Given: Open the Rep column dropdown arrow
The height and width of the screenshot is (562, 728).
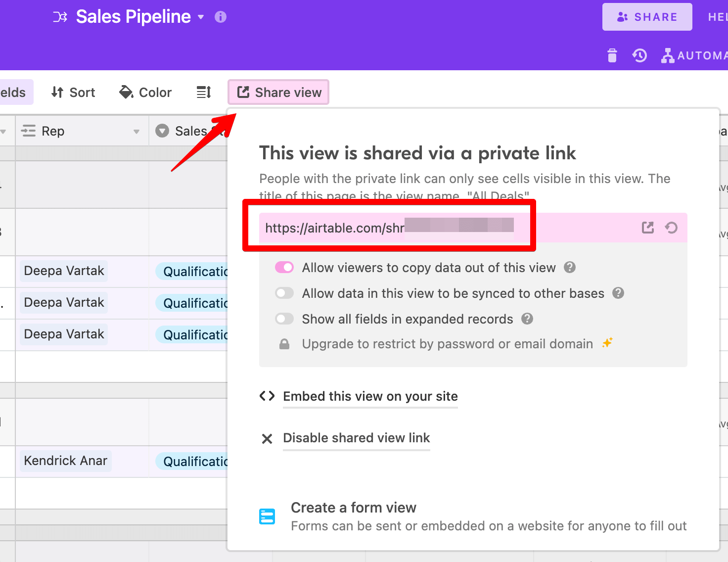Looking at the screenshot, I should tap(136, 132).
